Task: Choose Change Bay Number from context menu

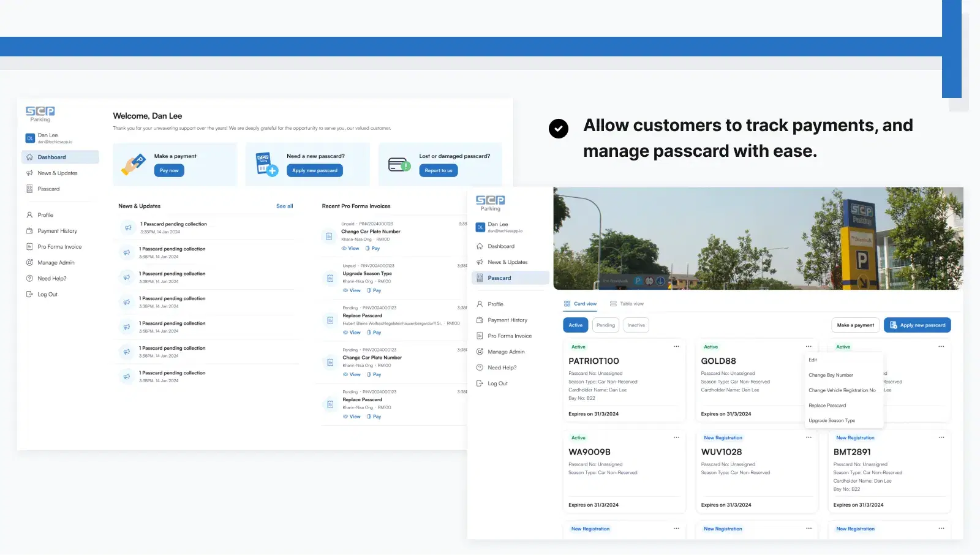Action: point(831,375)
